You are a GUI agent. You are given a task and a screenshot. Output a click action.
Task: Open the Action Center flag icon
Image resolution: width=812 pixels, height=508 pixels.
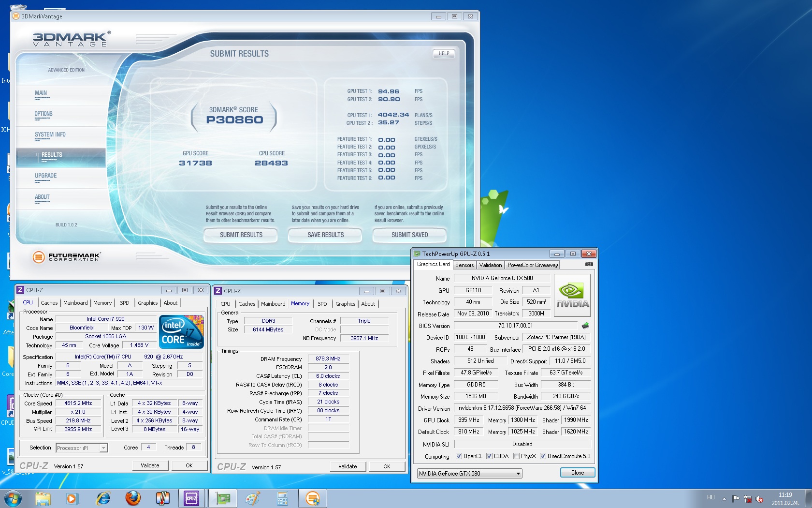click(x=736, y=498)
